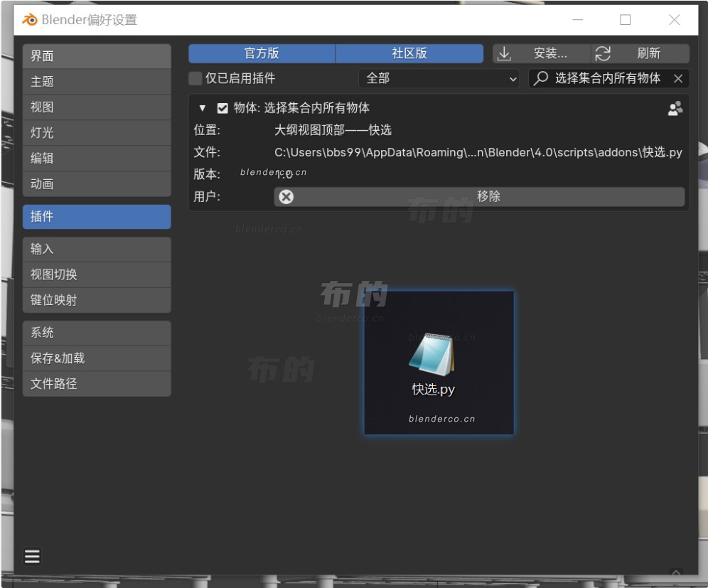708x588 pixels.
Task: Click the Refresh (刷新) add-on list button
Action: 640,53
